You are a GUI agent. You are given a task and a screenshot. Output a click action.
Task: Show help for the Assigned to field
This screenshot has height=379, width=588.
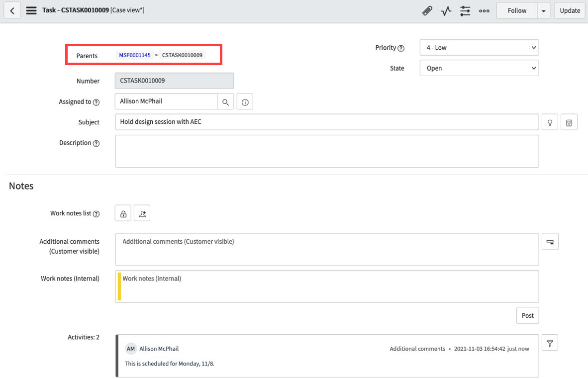[96, 102]
